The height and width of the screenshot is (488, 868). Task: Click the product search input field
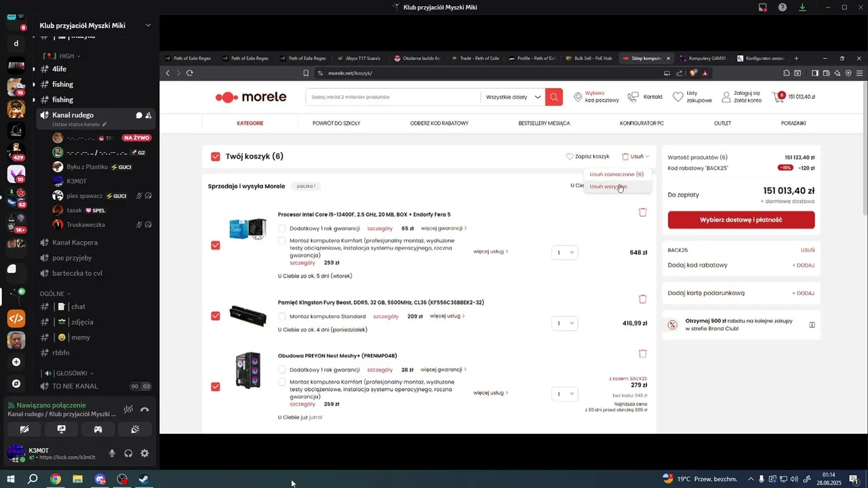pyautogui.click(x=393, y=97)
